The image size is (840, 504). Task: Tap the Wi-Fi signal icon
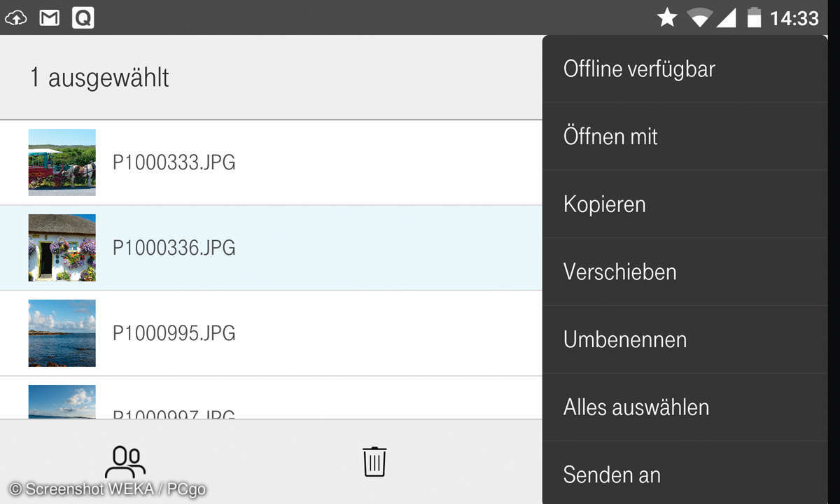[x=699, y=18]
